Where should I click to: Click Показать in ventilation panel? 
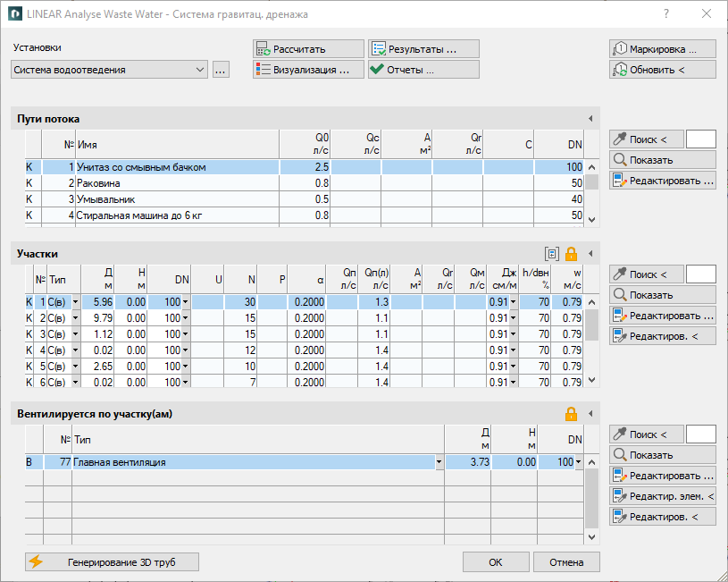click(663, 455)
